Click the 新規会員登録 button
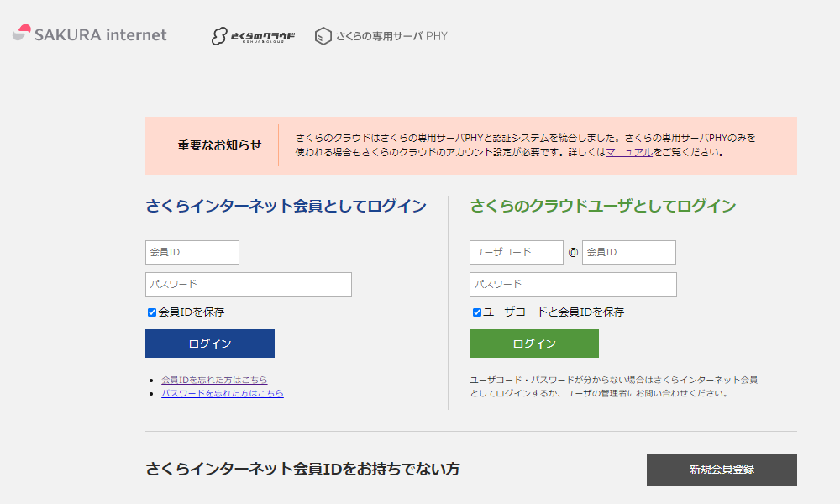The image size is (840, 504). (x=722, y=470)
